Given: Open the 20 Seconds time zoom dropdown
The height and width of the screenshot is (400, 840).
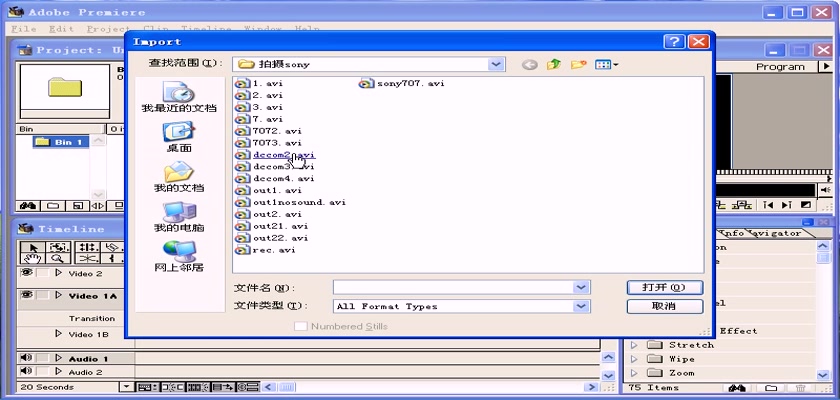Looking at the screenshot, I should click(126, 387).
